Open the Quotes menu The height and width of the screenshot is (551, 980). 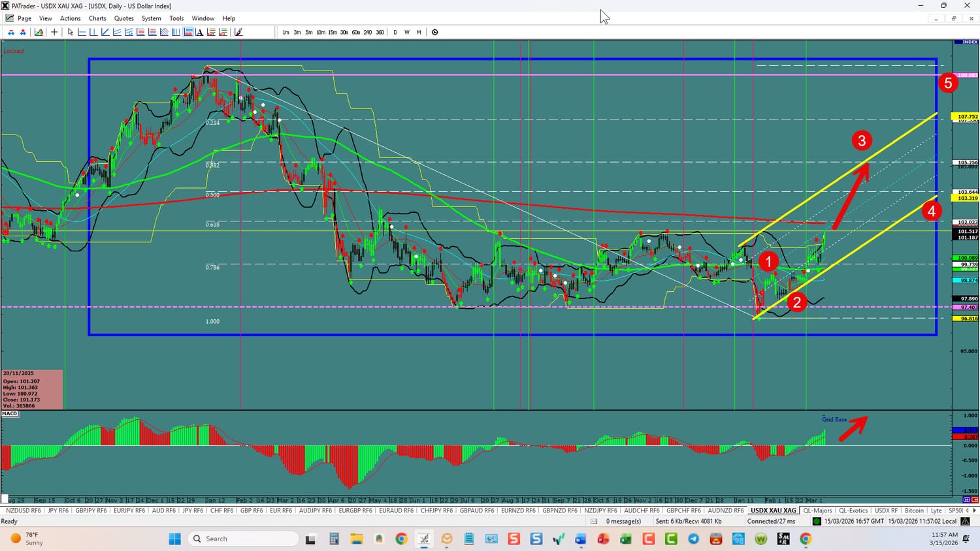(x=124, y=18)
